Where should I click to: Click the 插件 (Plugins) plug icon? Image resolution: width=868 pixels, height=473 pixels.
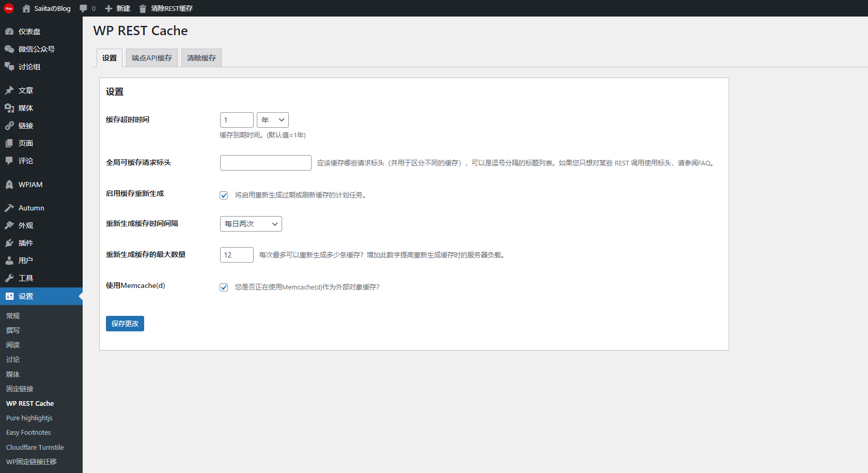[x=9, y=242]
